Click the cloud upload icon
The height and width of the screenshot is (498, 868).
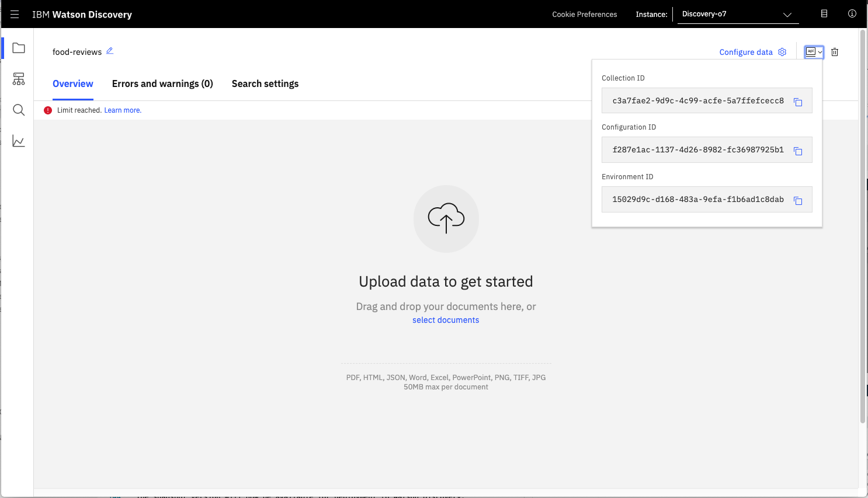pos(446,218)
